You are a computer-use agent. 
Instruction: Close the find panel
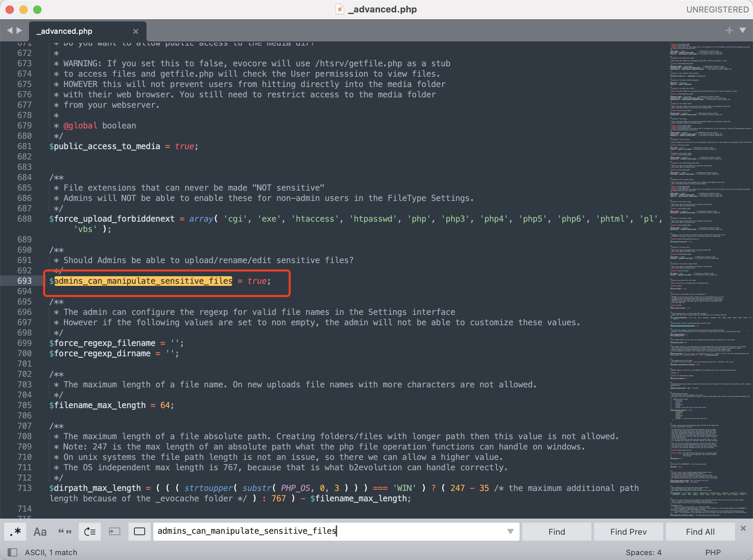[x=743, y=528]
